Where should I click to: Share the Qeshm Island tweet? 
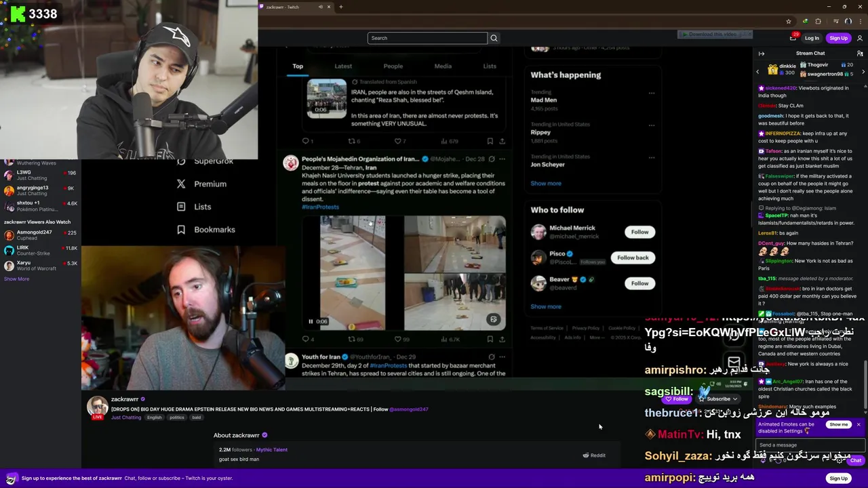tap(502, 141)
